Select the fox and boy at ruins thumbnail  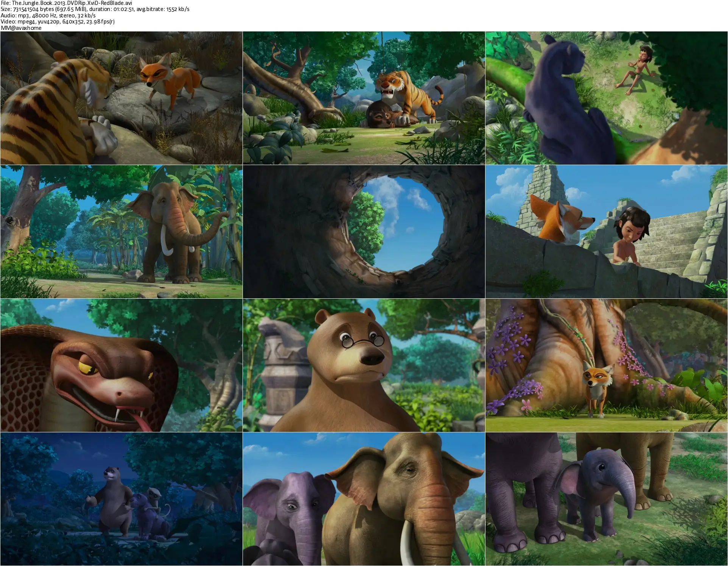click(607, 232)
